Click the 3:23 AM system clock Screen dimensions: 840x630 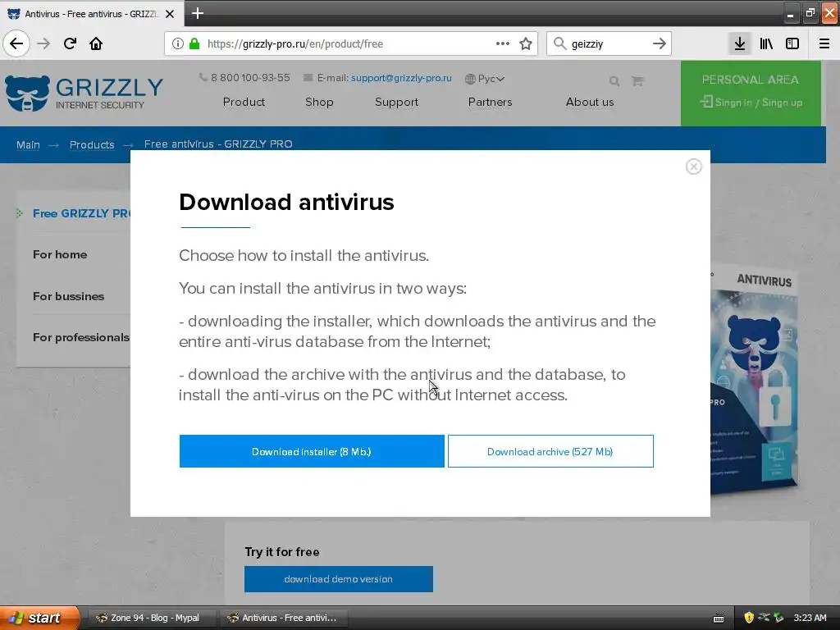pos(810,618)
